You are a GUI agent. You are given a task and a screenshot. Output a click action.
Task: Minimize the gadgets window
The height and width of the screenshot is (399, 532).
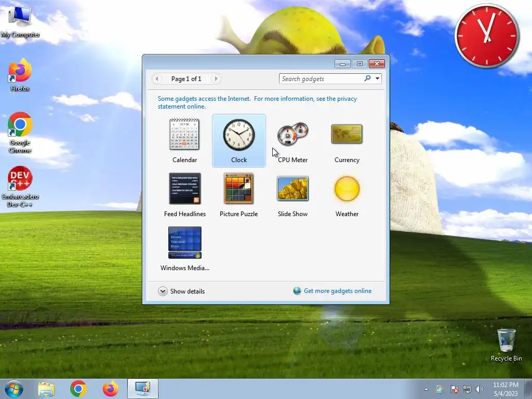343,63
